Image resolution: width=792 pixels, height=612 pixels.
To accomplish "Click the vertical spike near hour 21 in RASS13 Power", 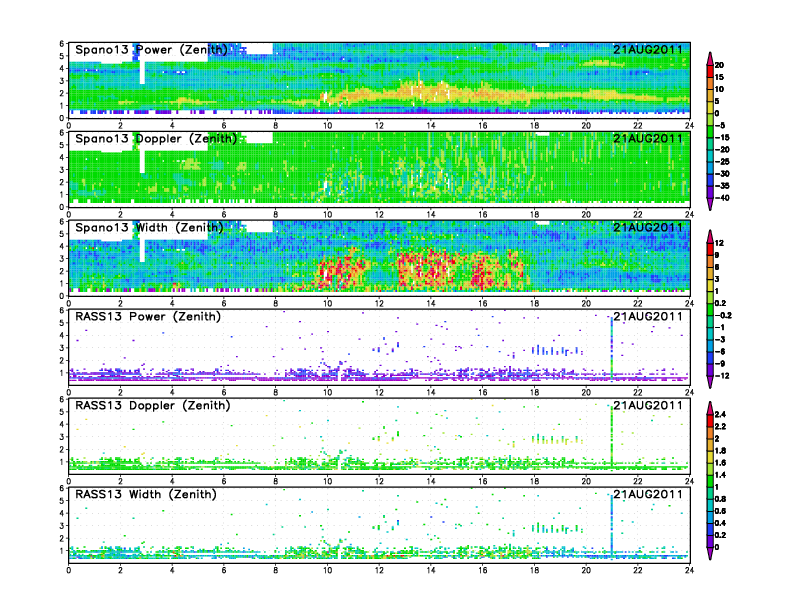I will (612, 347).
